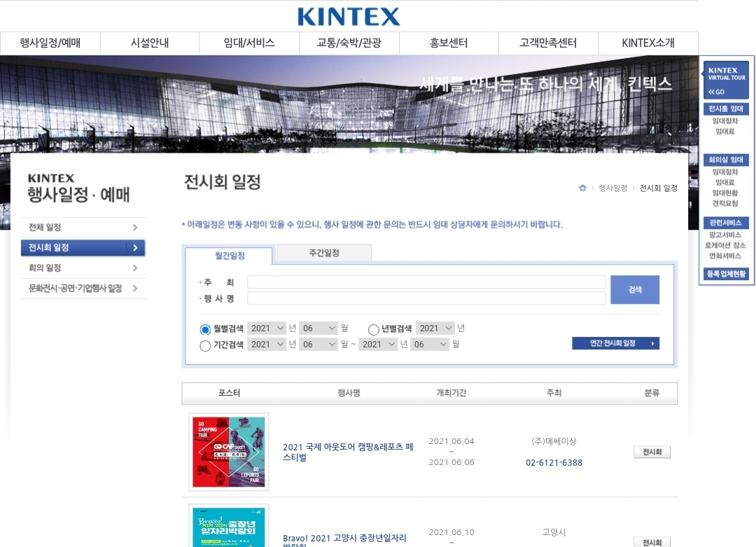Open the 행사일정/예매 menu
This screenshot has height=547, width=756.
[x=50, y=43]
